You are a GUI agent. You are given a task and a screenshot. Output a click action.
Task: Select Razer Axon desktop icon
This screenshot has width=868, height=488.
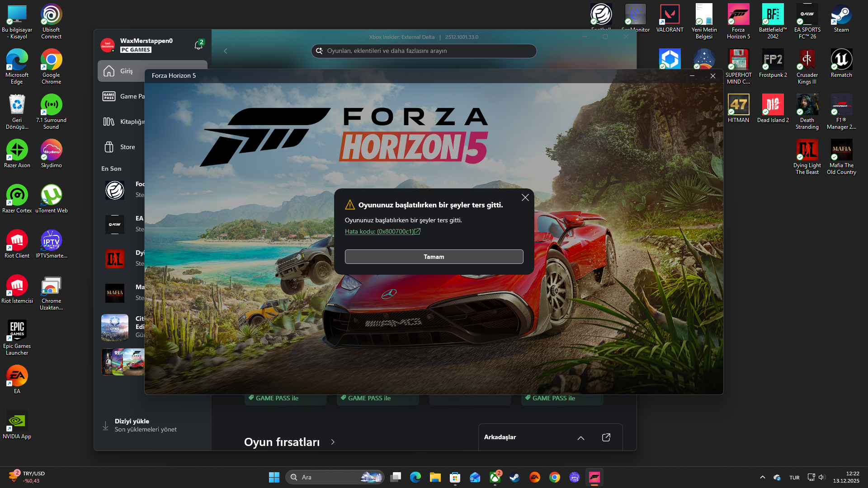[17, 153]
